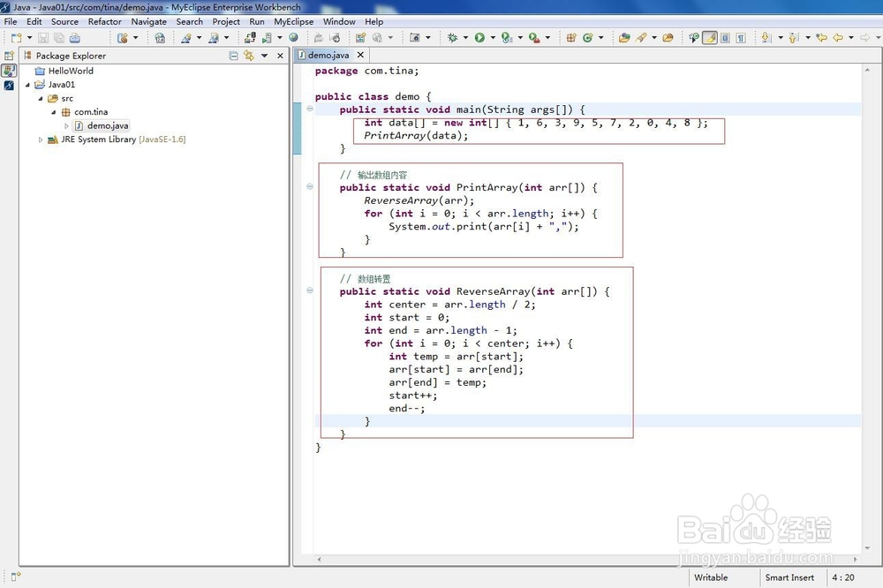Open the File menu

click(11, 21)
